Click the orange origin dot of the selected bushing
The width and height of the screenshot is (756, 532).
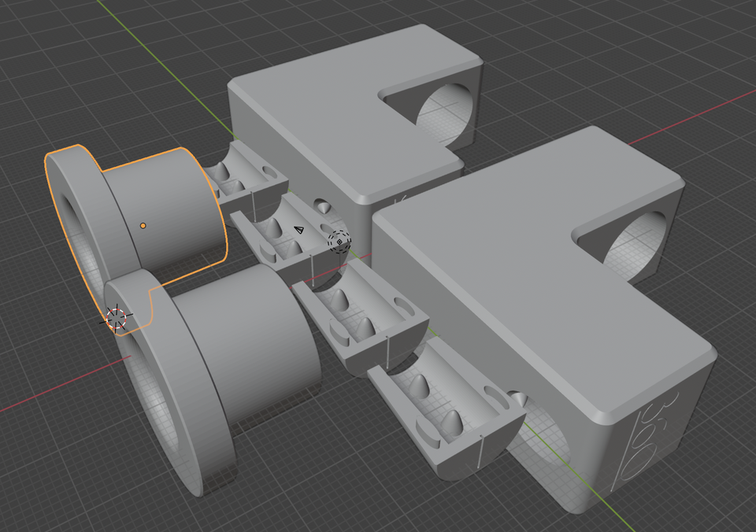coord(143,226)
